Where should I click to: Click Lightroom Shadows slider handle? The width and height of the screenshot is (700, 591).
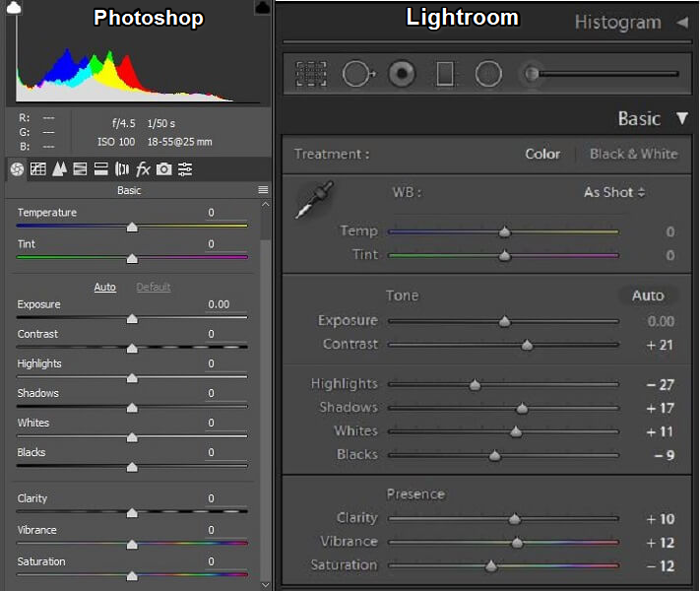[x=522, y=409]
